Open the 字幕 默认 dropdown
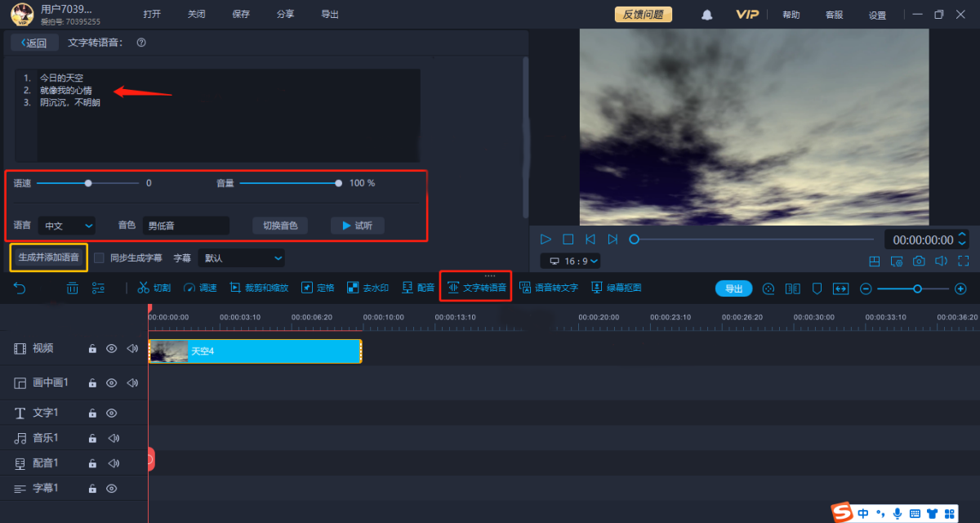 242,258
